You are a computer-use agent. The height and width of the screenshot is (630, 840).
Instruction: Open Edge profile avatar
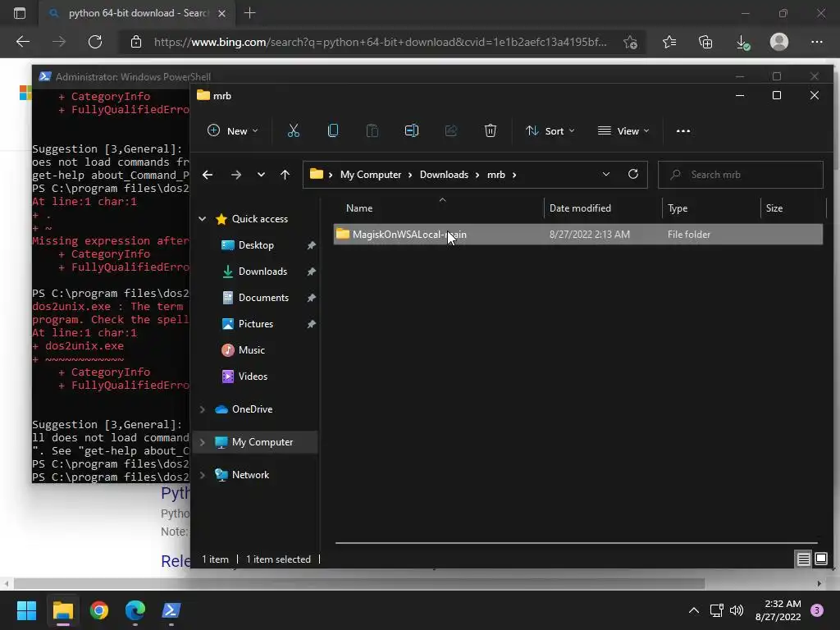tap(779, 42)
